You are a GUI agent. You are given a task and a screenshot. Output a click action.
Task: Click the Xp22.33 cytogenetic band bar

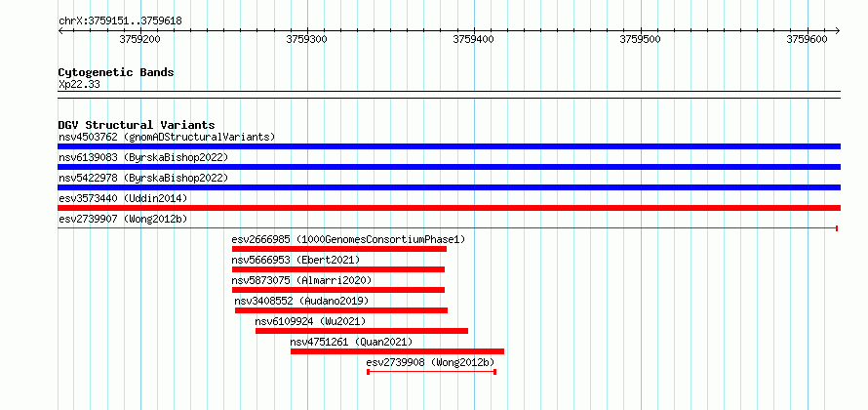449,95
